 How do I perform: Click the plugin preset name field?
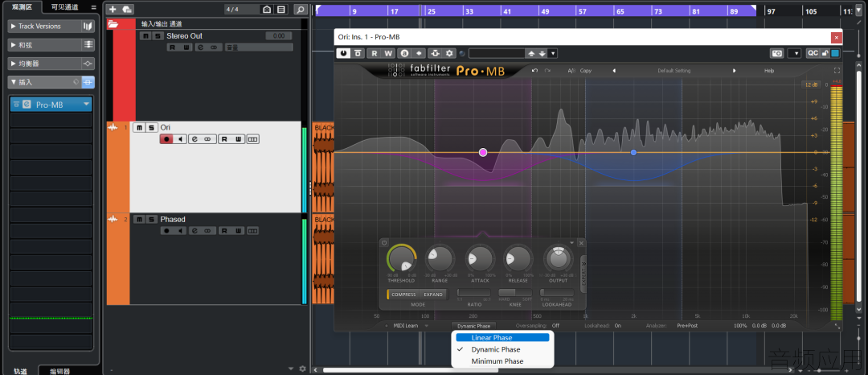pyautogui.click(x=497, y=53)
